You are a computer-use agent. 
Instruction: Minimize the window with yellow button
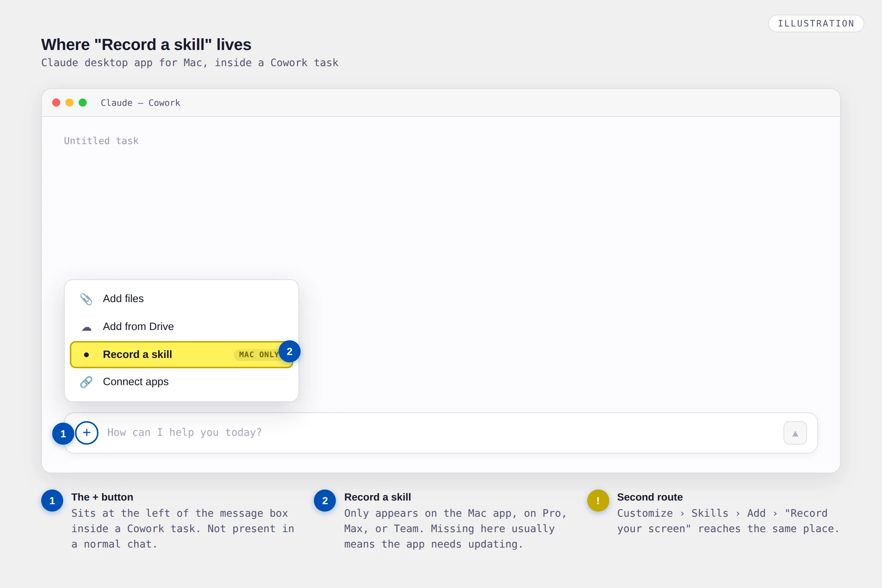tap(69, 103)
